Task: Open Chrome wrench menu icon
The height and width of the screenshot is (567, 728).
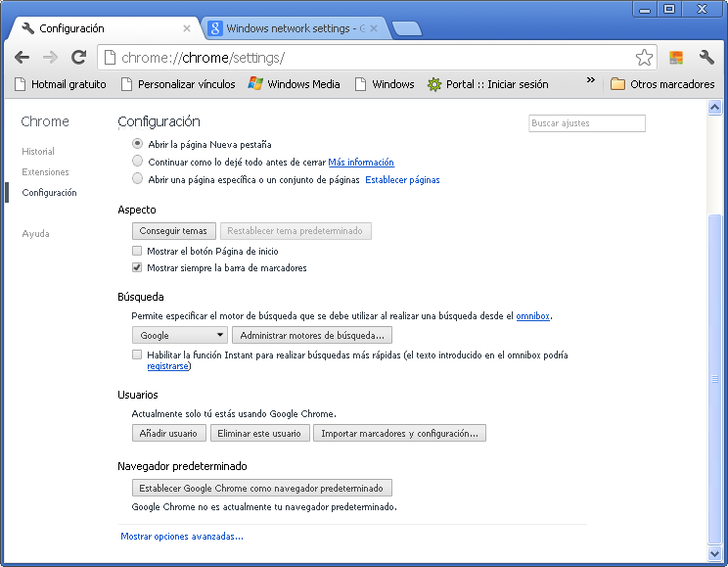Action: coord(706,58)
